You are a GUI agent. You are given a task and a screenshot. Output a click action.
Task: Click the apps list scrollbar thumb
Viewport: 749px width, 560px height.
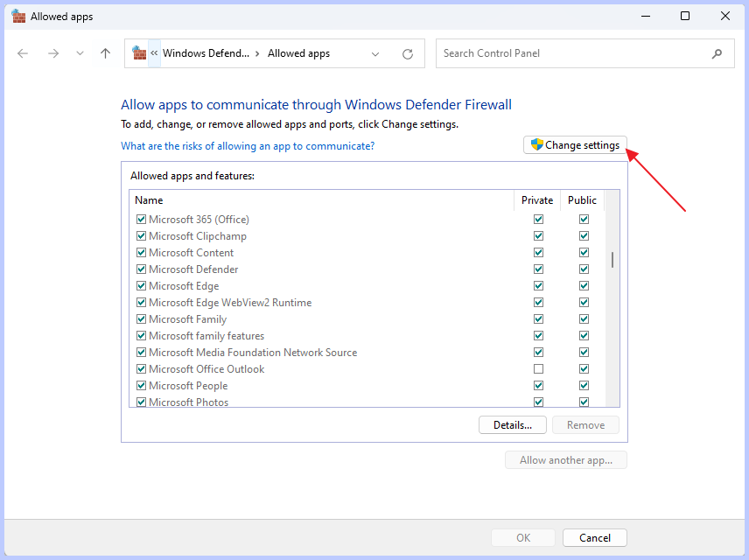tap(612, 260)
